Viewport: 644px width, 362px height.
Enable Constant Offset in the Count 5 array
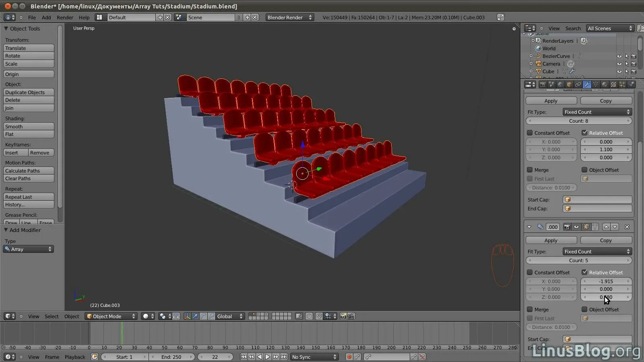(x=530, y=272)
